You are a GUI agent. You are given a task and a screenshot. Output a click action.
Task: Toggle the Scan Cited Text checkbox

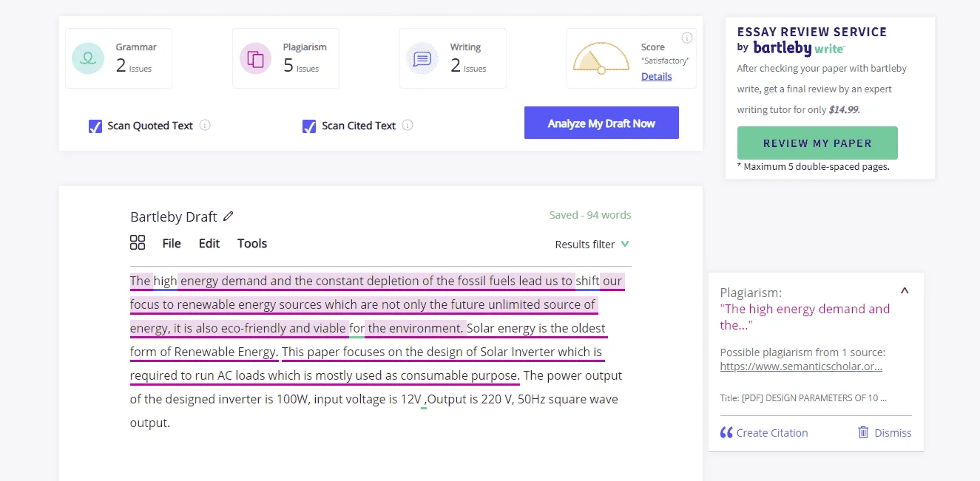point(310,126)
